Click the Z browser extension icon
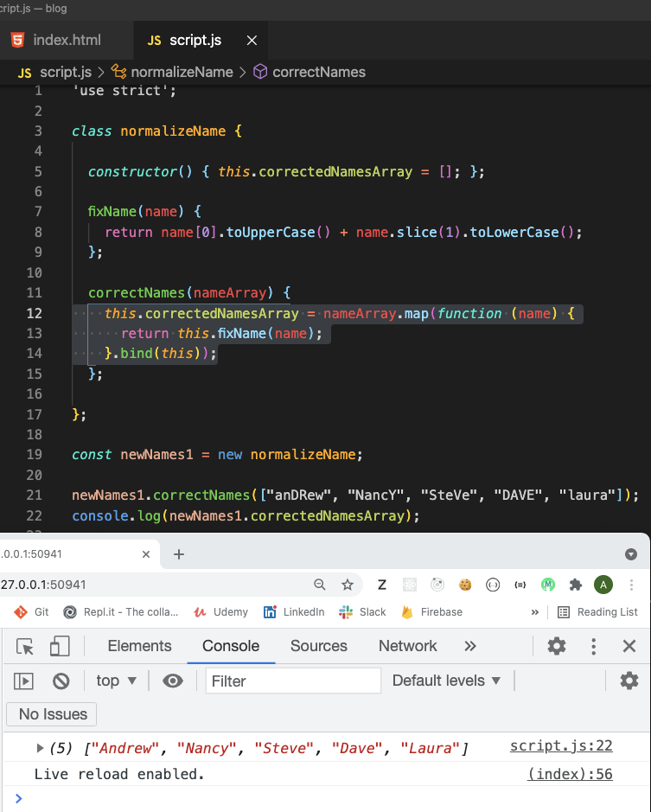Image resolution: width=651 pixels, height=812 pixels. [382, 585]
